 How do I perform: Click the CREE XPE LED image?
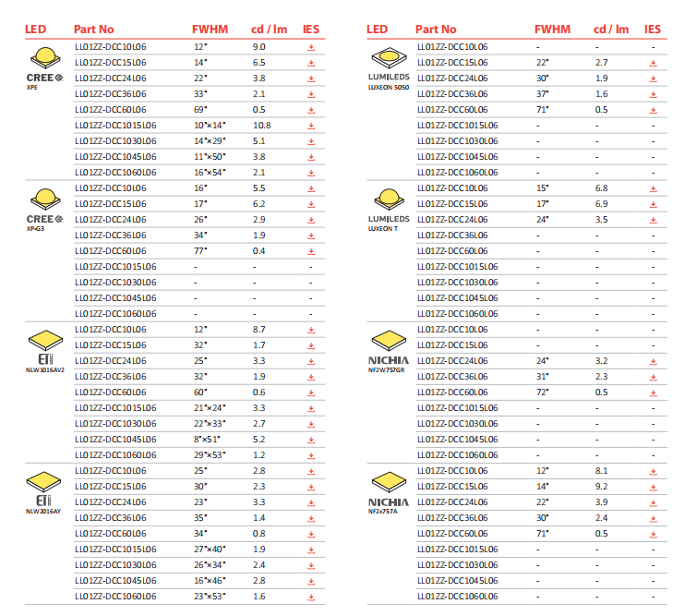(x=45, y=58)
